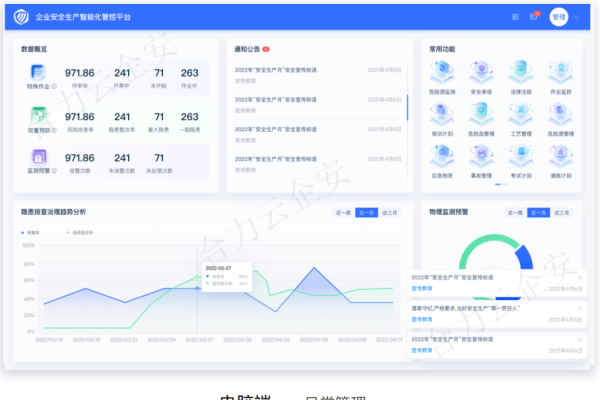Viewport: 600px width, 400px height.
Task: Toggle the green 隐患整改率 legend item
Action: click(80, 232)
